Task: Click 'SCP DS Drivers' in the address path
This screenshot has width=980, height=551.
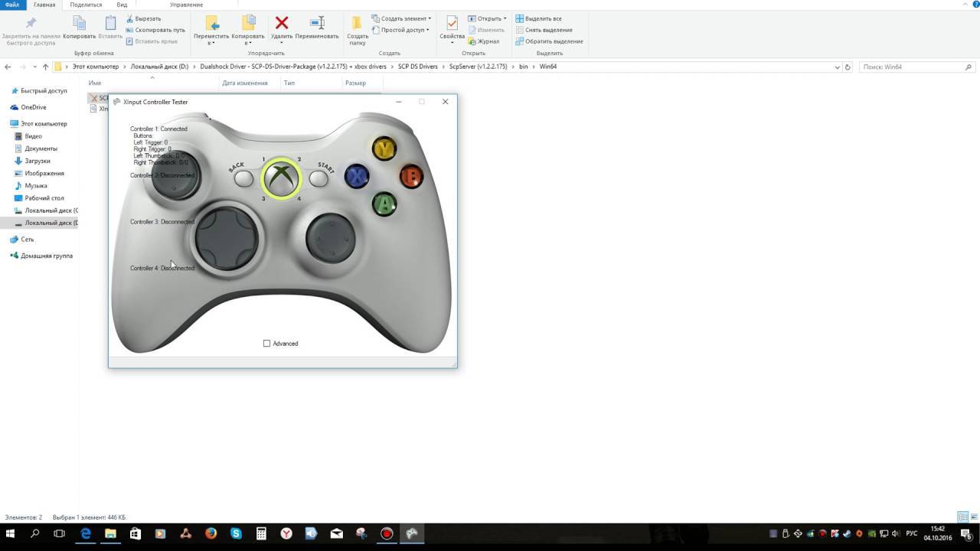Action: click(418, 67)
